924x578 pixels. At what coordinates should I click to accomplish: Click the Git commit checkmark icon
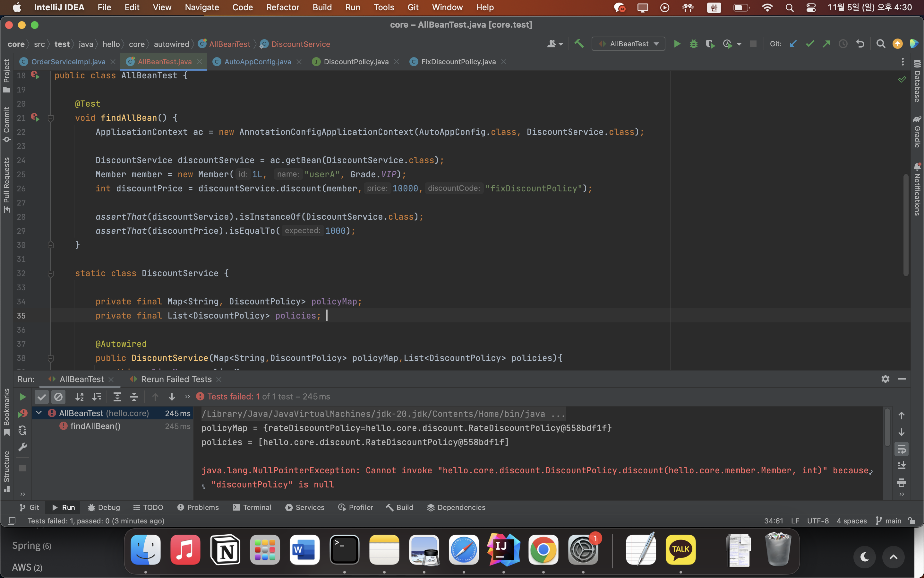(810, 44)
